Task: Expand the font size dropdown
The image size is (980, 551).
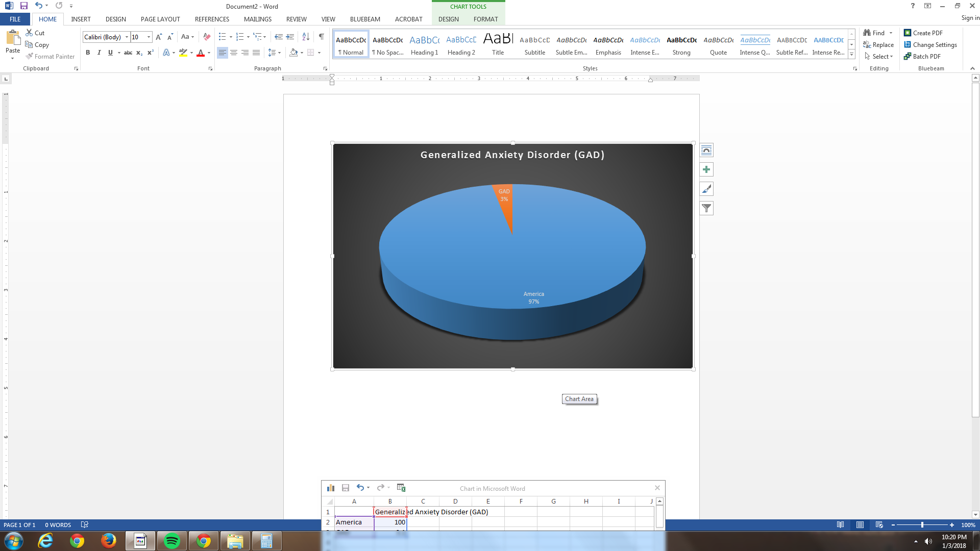Action: pos(149,37)
